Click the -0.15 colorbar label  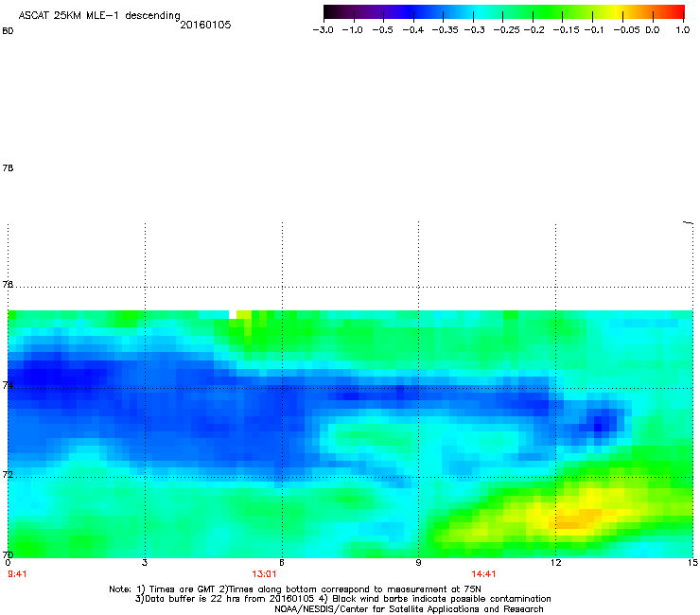pos(566,30)
